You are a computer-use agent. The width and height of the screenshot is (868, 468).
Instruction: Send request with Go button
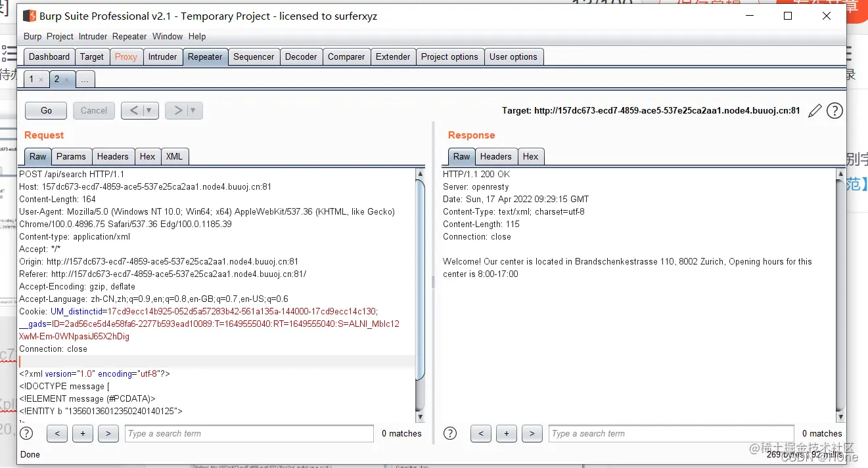coord(46,110)
